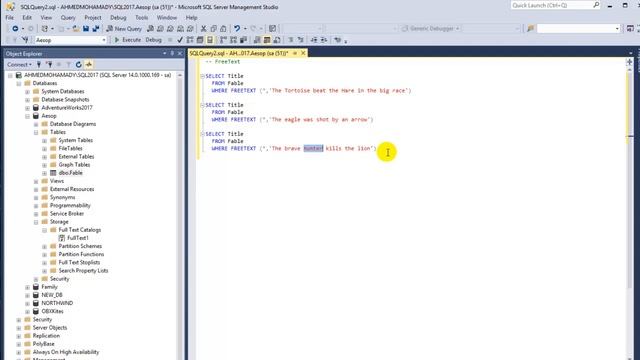
Task: Close the SQLQuery2.sql tab
Action: pyautogui.click(x=303, y=53)
